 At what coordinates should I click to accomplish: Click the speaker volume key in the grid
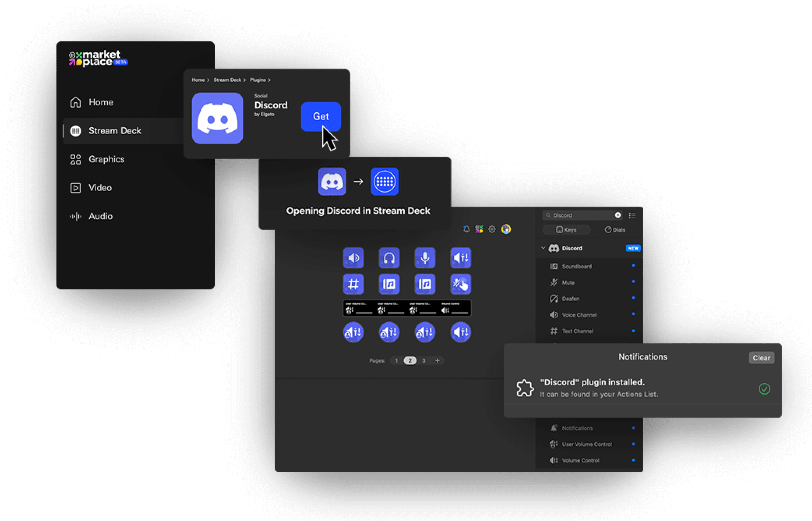[353, 258]
